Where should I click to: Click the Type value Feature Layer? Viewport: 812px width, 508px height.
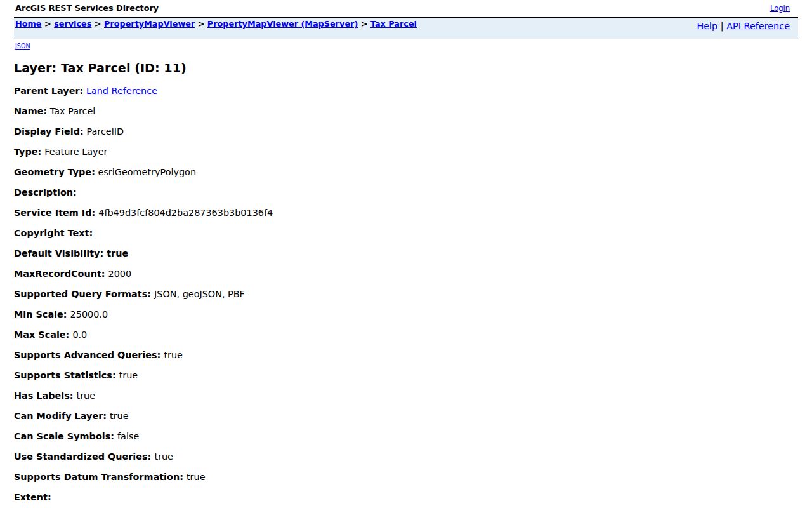[76, 152]
